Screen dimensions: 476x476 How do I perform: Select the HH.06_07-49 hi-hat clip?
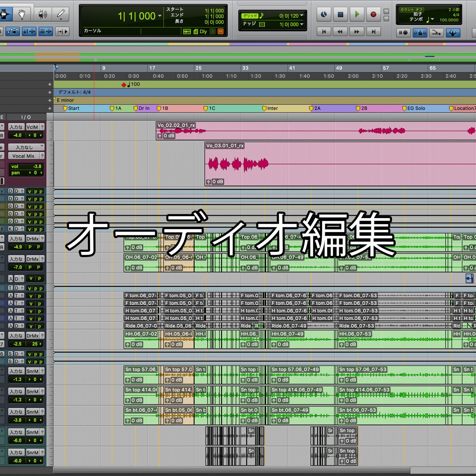[302, 340]
